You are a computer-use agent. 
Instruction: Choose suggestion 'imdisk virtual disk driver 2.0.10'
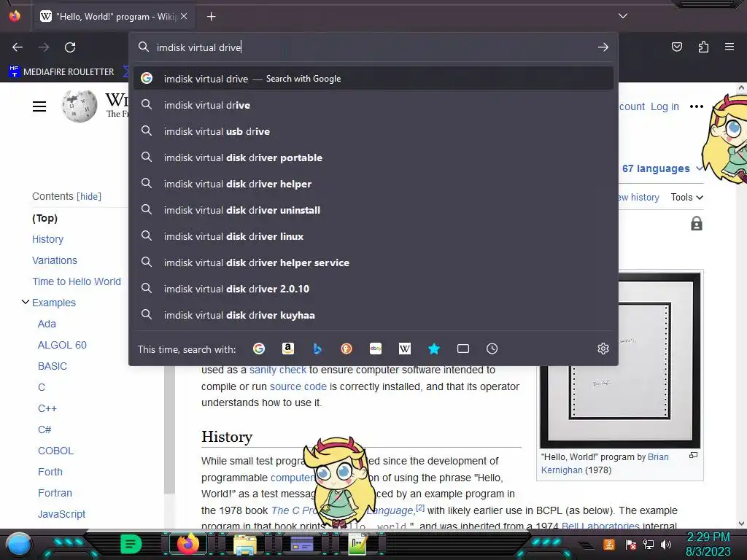coord(373,289)
